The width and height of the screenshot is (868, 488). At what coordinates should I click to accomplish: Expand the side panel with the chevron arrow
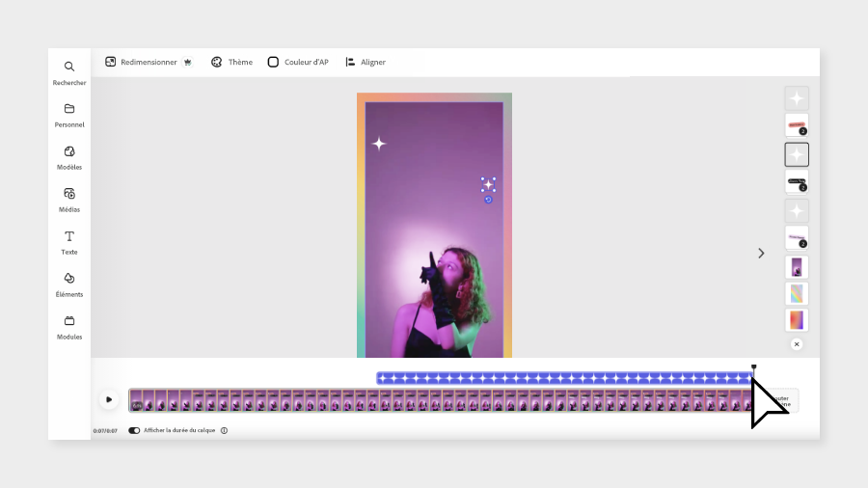[761, 253]
